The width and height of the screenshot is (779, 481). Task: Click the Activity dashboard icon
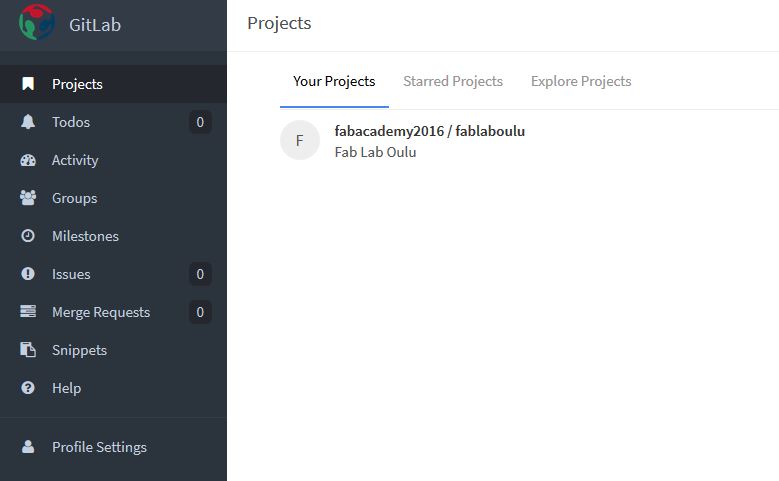[x=28, y=160]
